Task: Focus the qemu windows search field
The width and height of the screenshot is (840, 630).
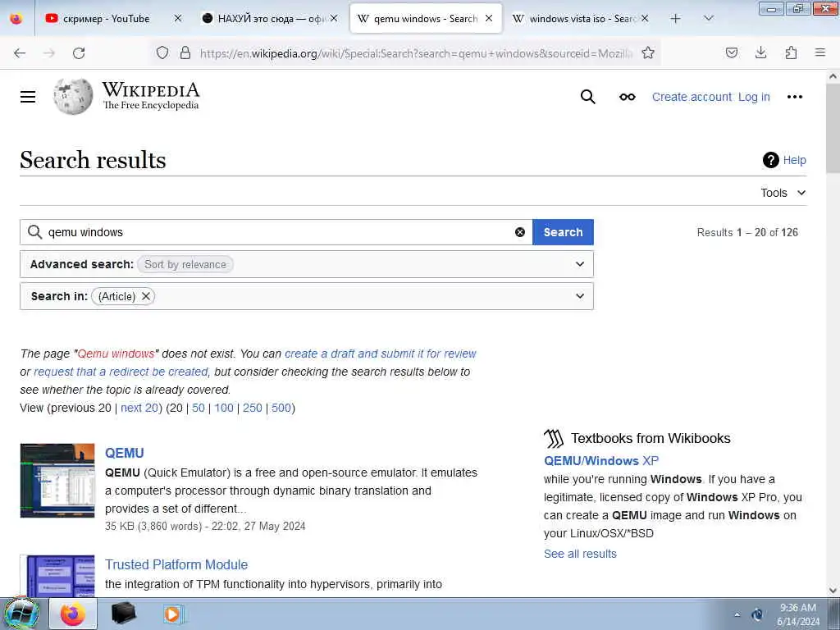Action: (276, 232)
